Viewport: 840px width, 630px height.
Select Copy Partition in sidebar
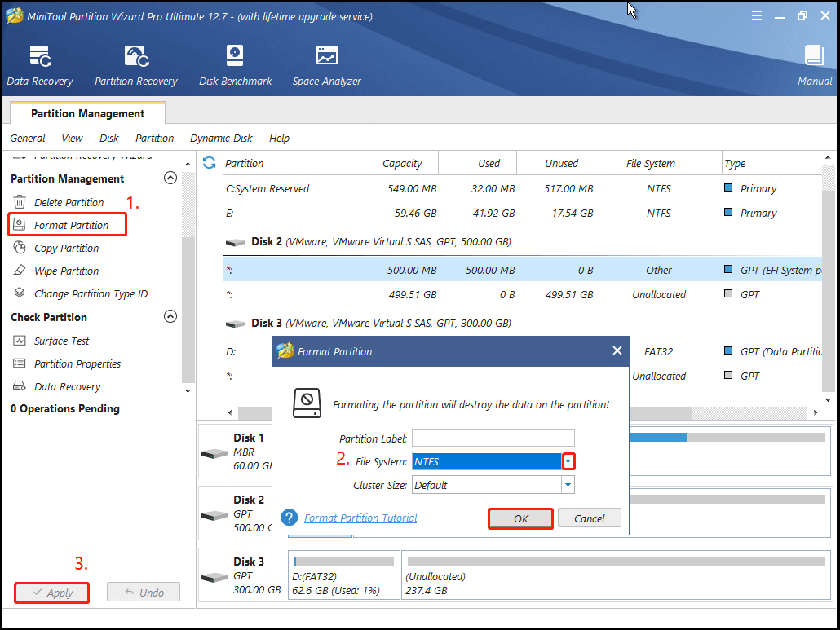66,249
